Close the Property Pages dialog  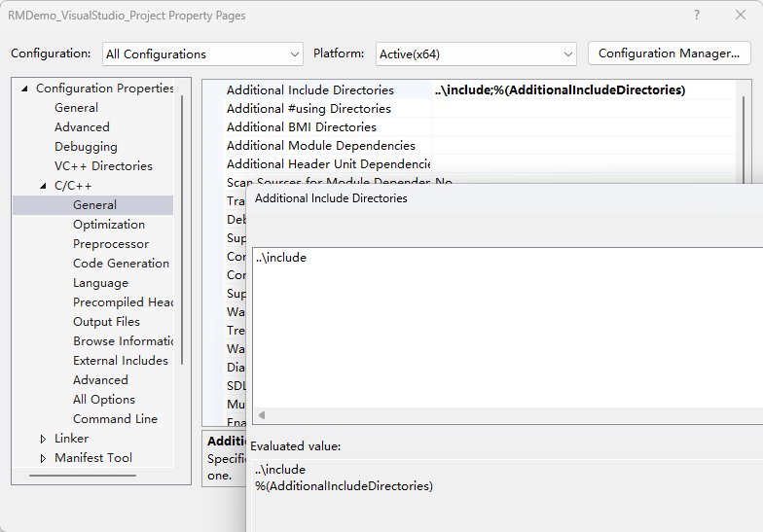pos(740,16)
